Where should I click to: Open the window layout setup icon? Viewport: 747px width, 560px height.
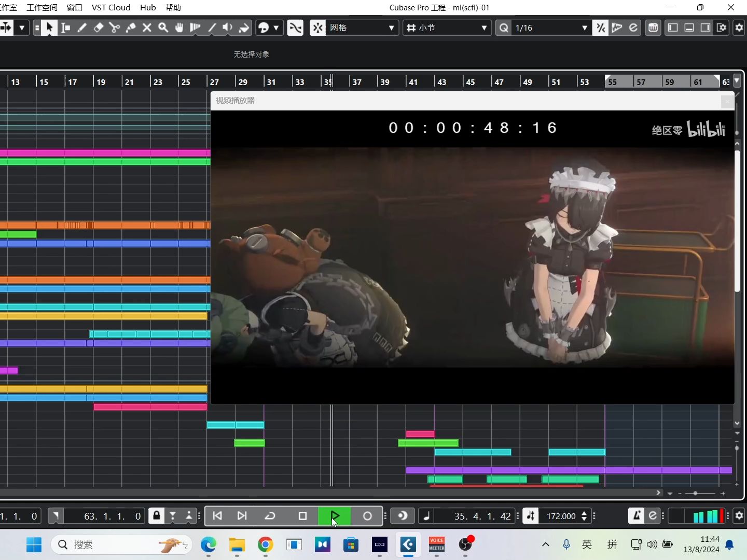(x=722, y=27)
